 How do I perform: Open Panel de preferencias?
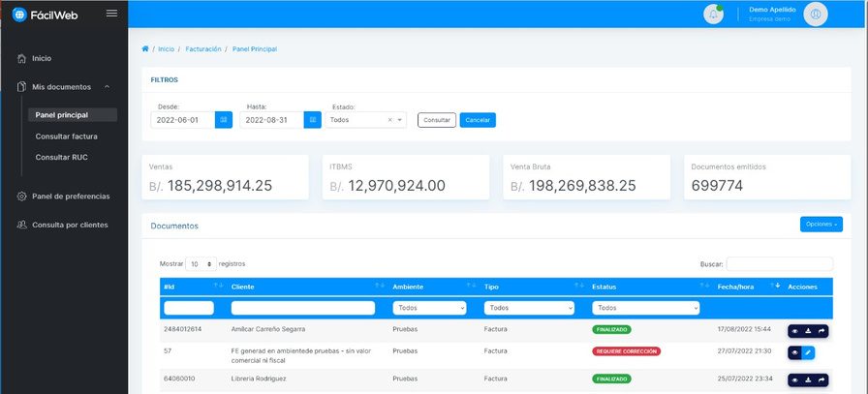click(x=71, y=197)
